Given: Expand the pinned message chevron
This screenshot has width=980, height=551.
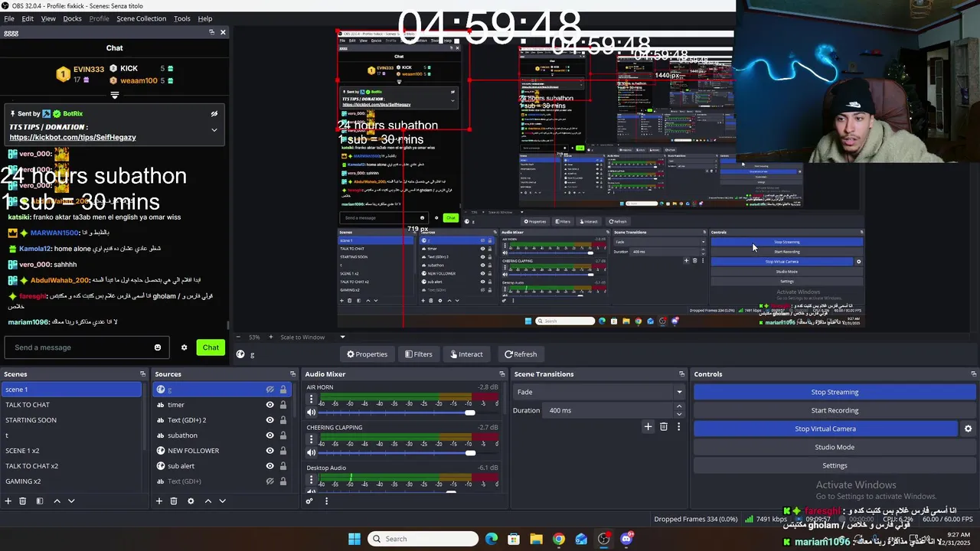Looking at the screenshot, I should [x=214, y=129].
